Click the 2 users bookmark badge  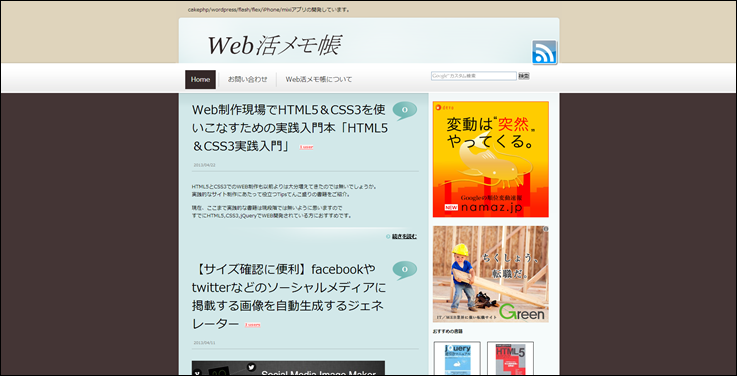[252, 325]
